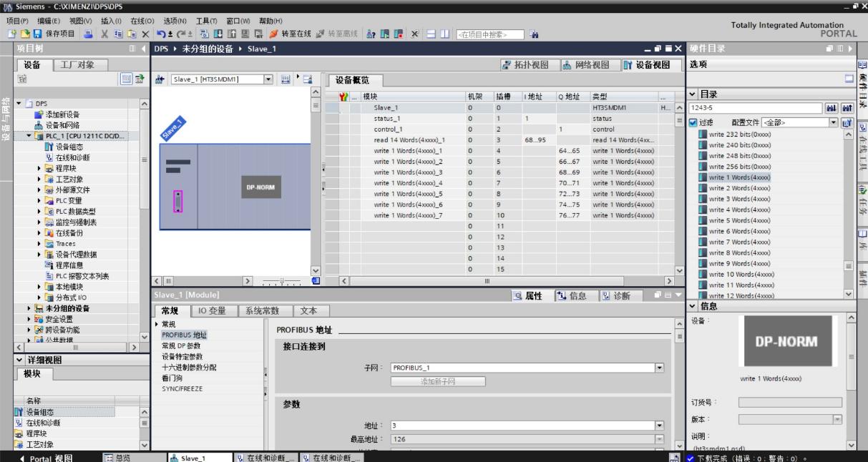Click the search-in-project input field
This screenshot has width=868, height=462.
click(x=490, y=34)
